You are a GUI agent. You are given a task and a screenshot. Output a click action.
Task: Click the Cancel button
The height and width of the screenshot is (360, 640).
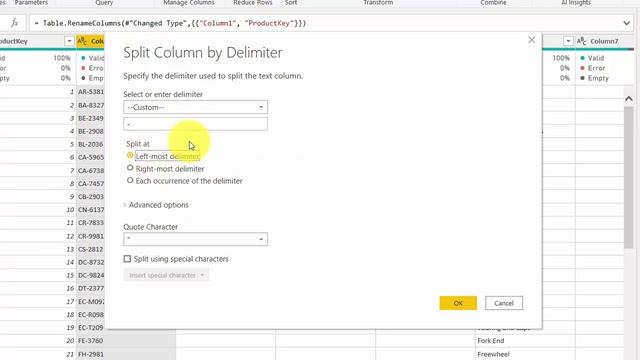tap(504, 303)
